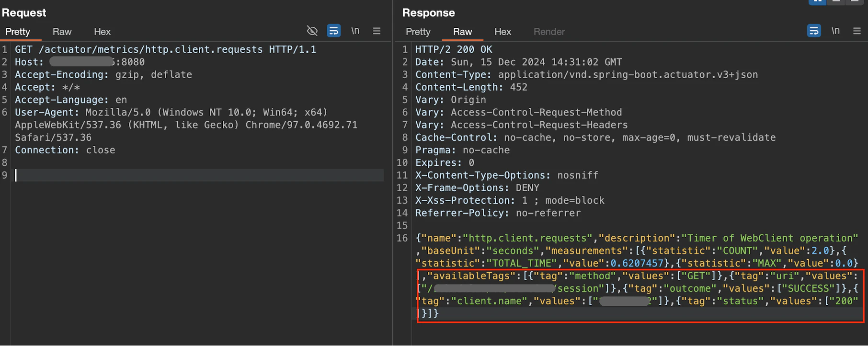The image size is (868, 346).
Task: Open the Response Hex tab
Action: click(x=503, y=32)
